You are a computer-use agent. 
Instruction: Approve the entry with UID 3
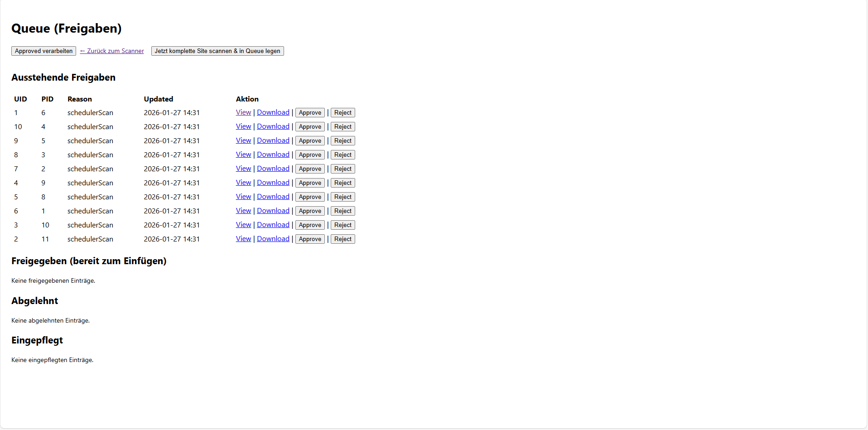coord(309,225)
